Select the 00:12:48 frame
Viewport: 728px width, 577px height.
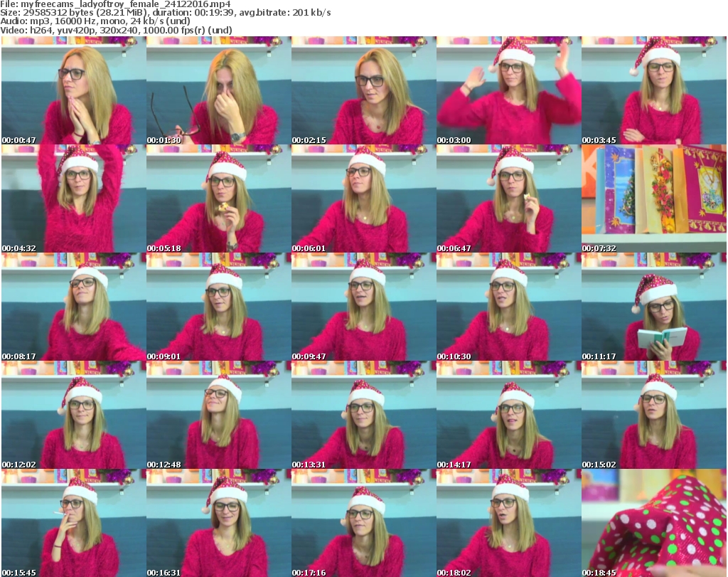(219, 415)
